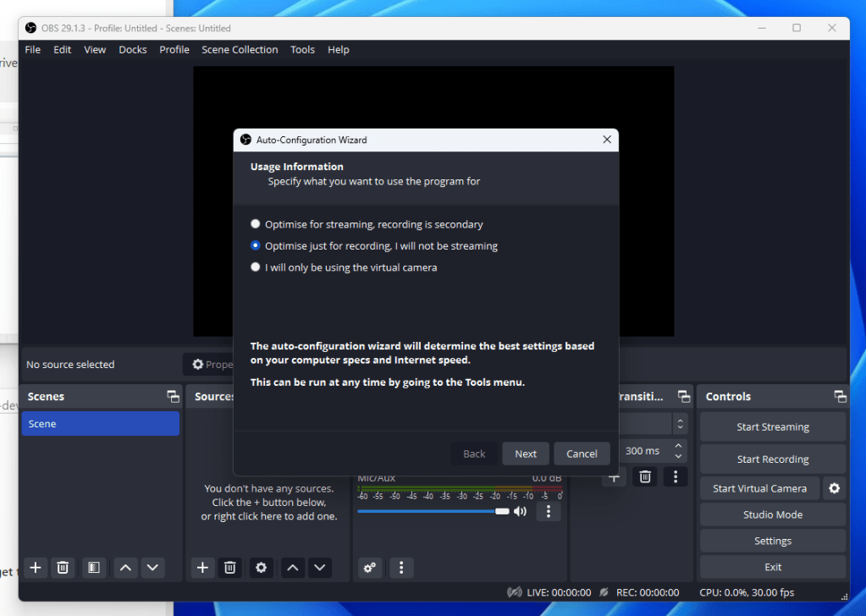Screen dimensions: 866x616
Task: Remove source with trash icon in Sources
Action: [229, 568]
